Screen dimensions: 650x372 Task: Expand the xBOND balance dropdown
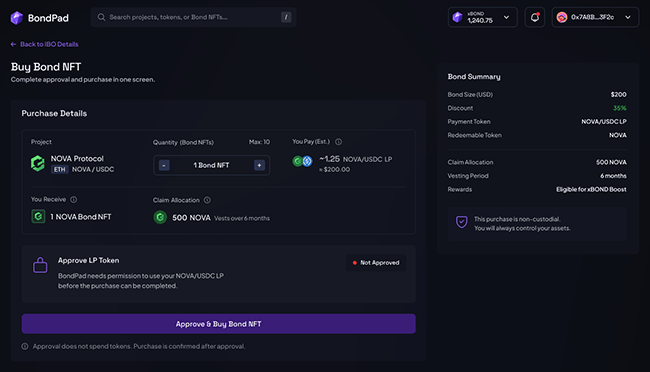507,17
